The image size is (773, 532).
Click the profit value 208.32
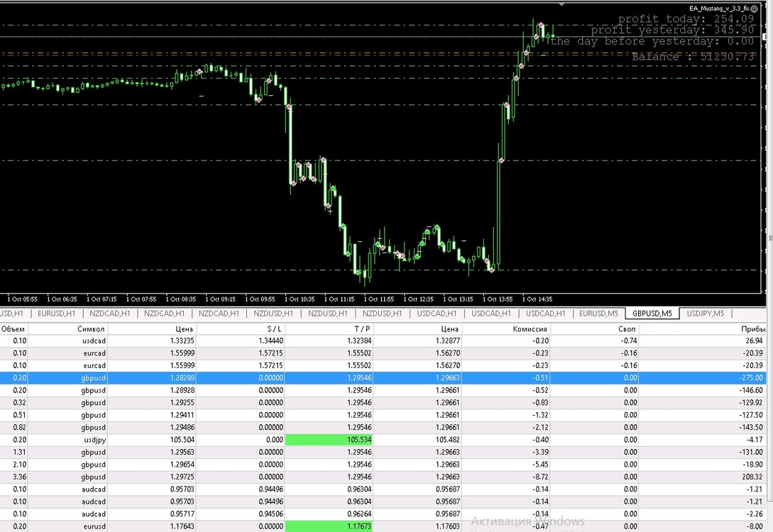tap(752, 477)
